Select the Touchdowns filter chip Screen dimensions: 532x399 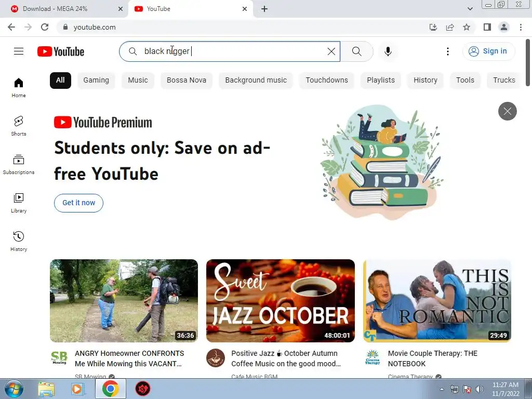(327, 81)
